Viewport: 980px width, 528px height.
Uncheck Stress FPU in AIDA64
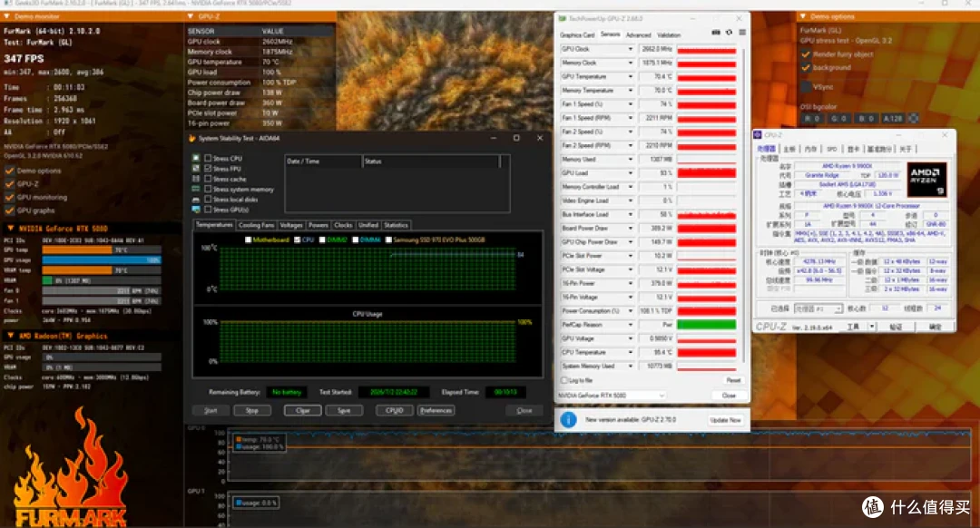click(208, 169)
